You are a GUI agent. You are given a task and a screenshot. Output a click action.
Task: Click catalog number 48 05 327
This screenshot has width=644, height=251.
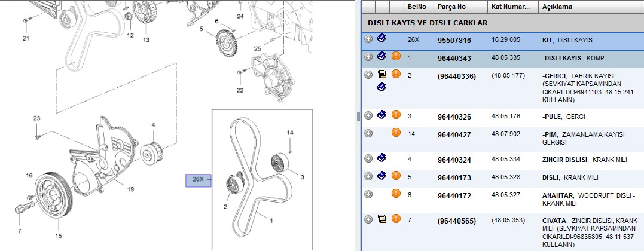506,195
